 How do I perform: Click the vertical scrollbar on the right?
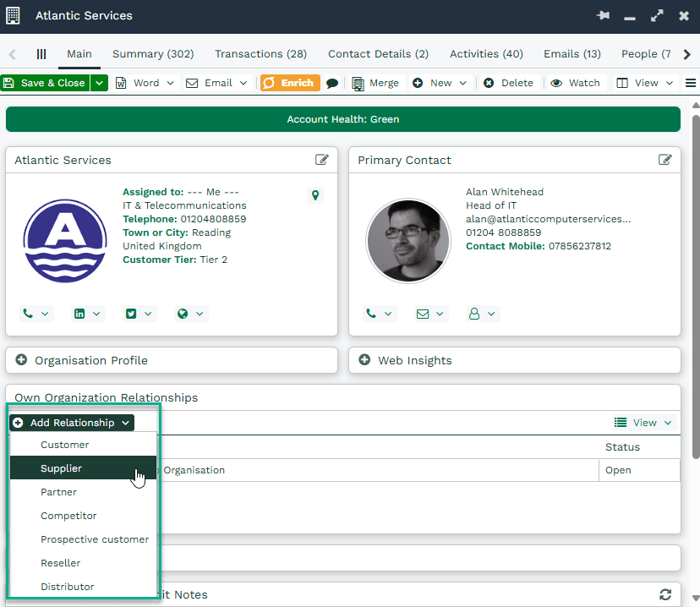pyautogui.click(x=695, y=287)
